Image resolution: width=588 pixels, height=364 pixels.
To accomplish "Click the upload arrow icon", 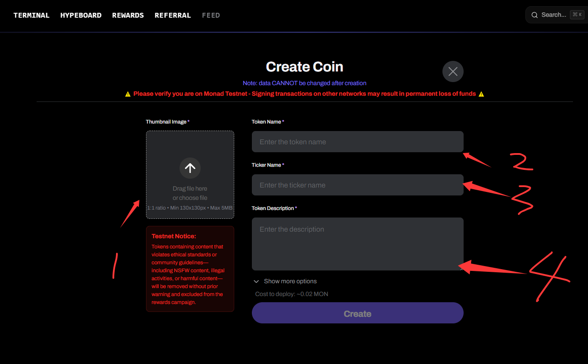I will coord(190,168).
